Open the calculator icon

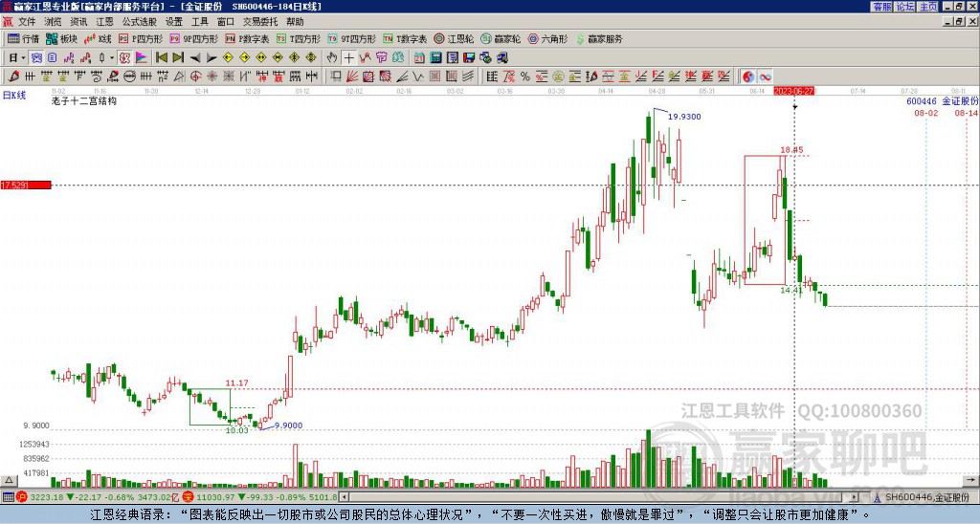click(435, 58)
